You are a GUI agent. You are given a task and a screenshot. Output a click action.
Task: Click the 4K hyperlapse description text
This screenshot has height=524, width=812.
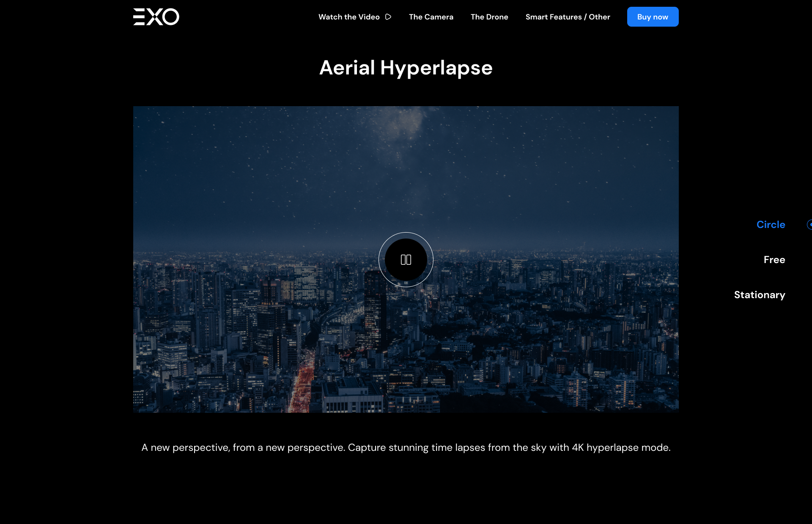pyautogui.click(x=406, y=447)
